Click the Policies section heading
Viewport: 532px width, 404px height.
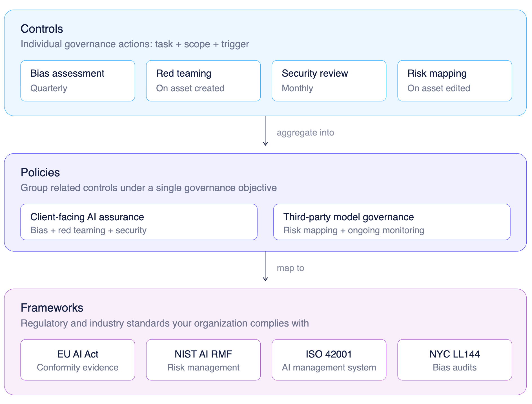point(40,172)
